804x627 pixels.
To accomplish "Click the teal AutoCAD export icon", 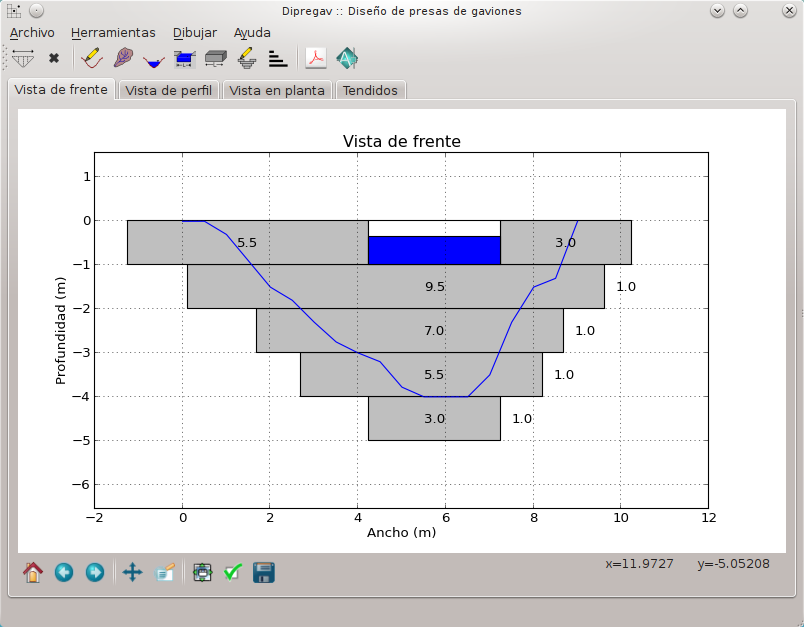I will click(347, 58).
